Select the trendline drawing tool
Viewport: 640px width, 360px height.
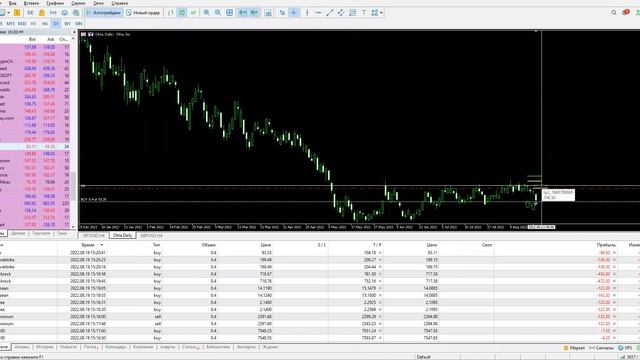pos(329,13)
